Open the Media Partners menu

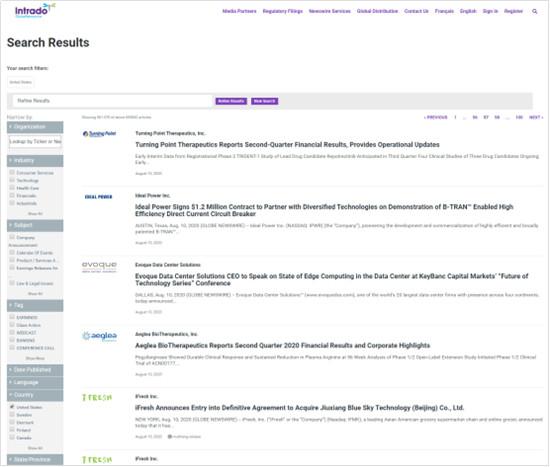click(x=239, y=11)
